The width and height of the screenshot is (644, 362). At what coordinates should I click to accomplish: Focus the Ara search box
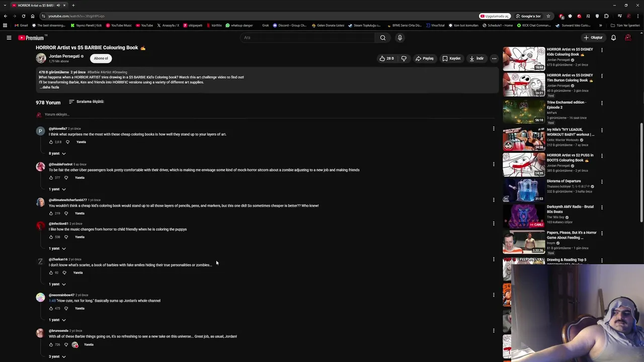(308, 38)
